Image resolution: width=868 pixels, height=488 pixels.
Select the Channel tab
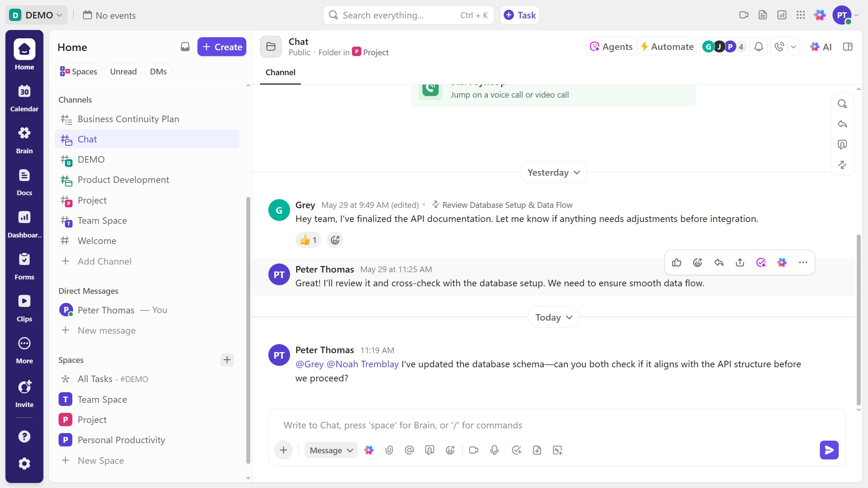click(x=280, y=72)
